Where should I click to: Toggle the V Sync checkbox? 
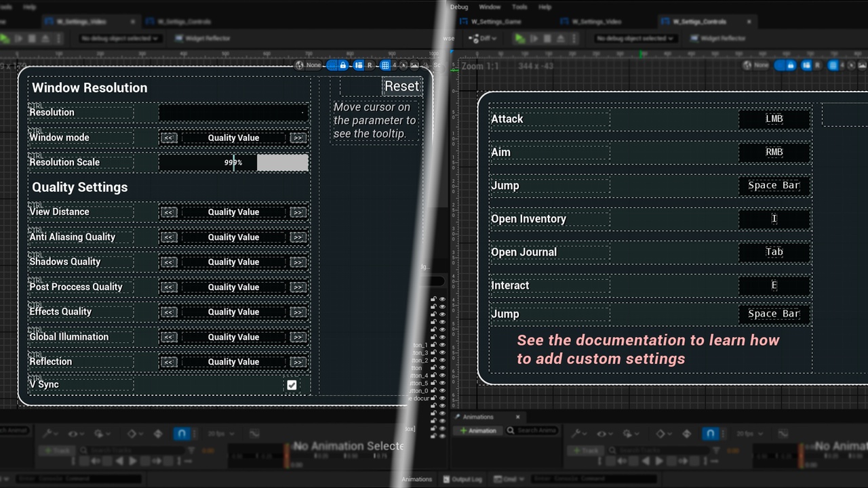click(292, 385)
